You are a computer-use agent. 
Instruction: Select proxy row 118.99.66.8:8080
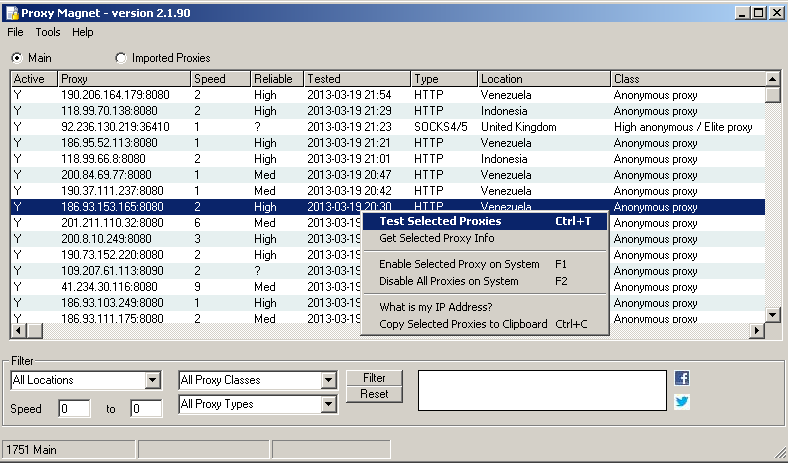coord(388,159)
